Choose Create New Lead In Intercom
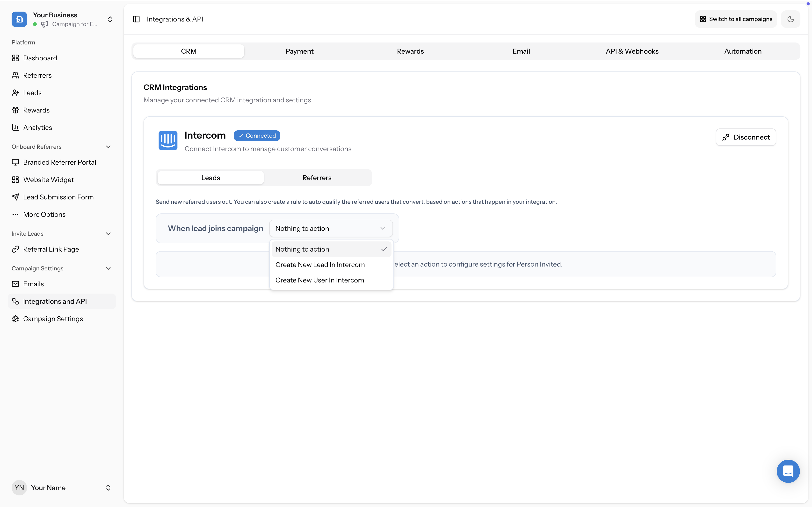This screenshot has width=812, height=507. click(x=320, y=265)
